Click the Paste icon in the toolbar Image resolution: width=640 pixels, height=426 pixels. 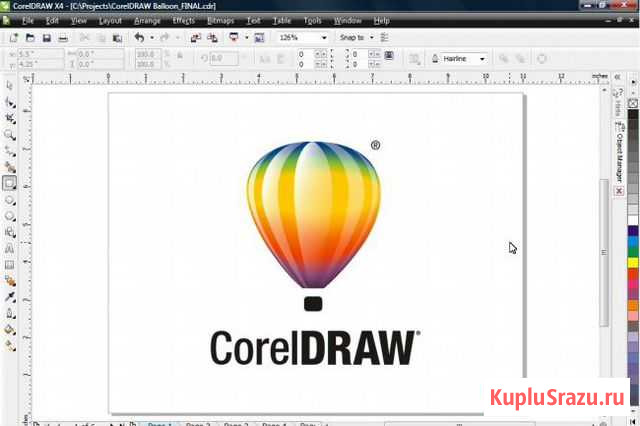pos(118,38)
